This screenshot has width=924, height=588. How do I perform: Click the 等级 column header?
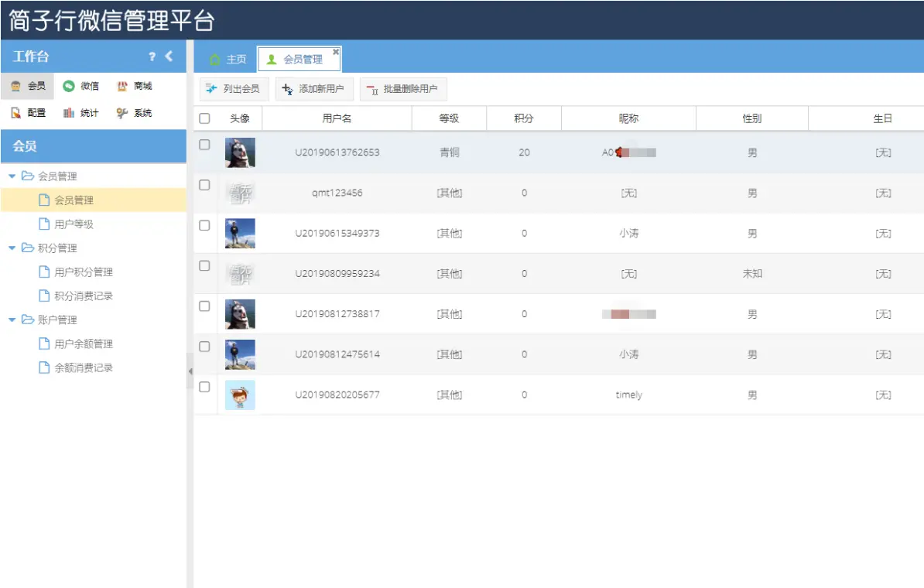pyautogui.click(x=449, y=118)
